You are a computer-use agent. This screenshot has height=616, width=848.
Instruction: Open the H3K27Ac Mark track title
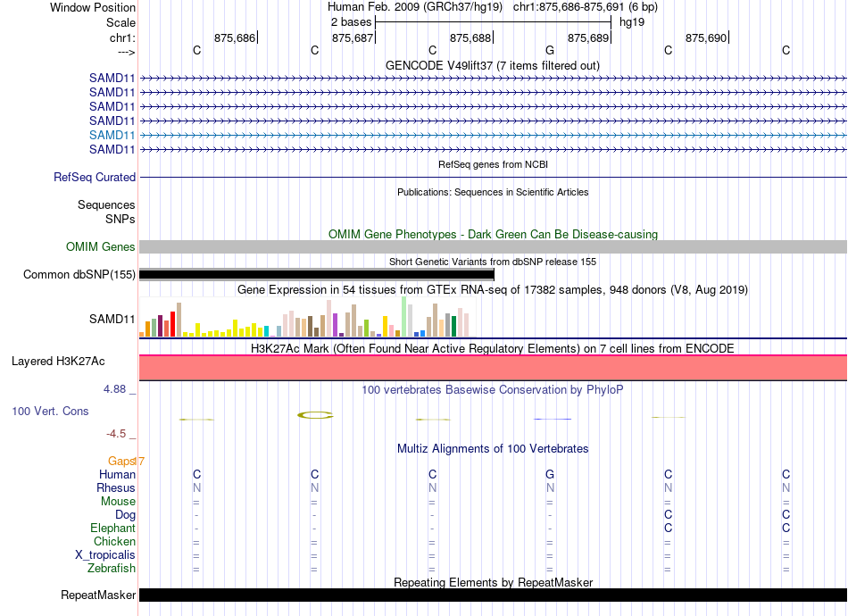point(493,348)
